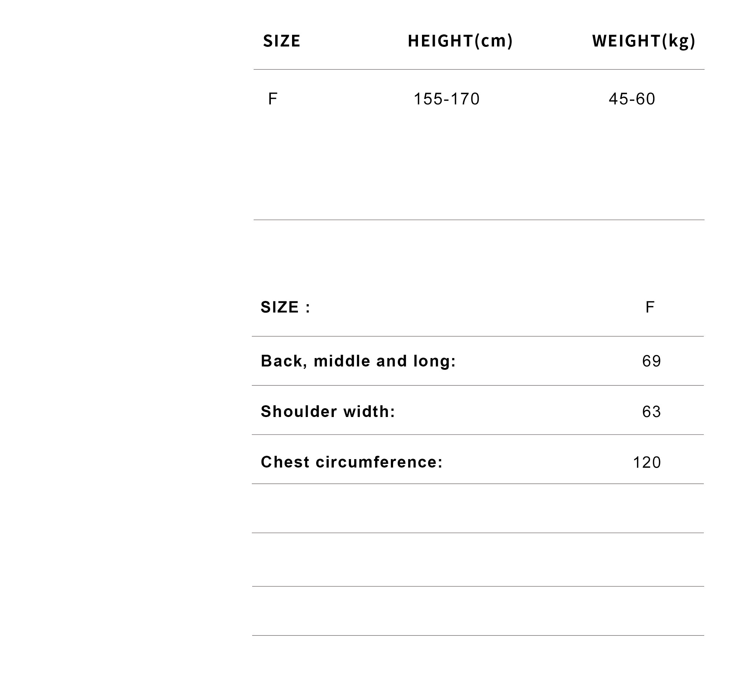Click the "Back, middle and long:" label
The height and width of the screenshot is (700, 732).
point(358,361)
